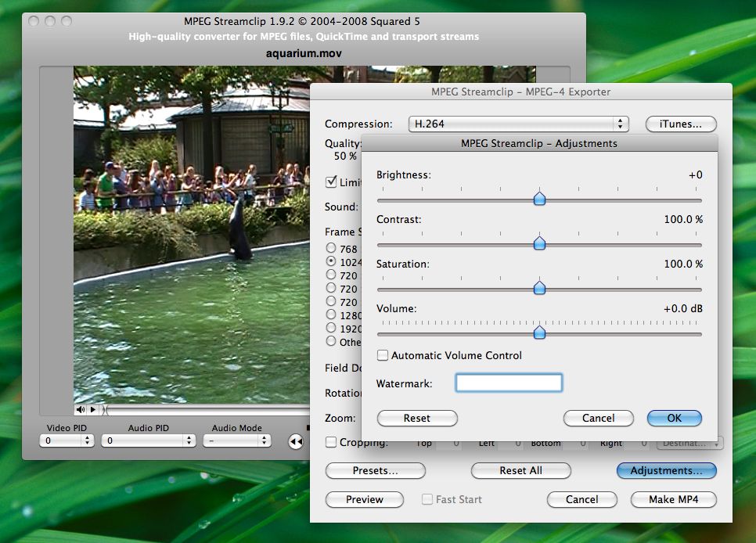Open the cropping Destination dropdown
The height and width of the screenshot is (543, 756).
689,443
